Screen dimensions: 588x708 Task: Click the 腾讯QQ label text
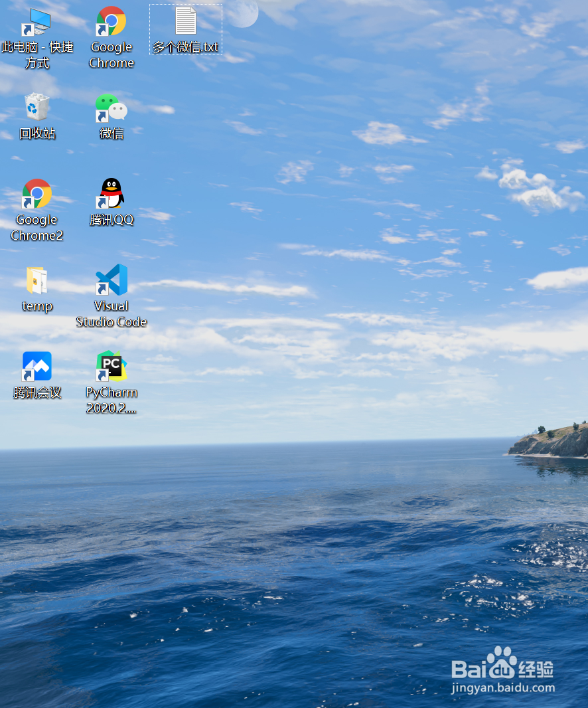(111, 220)
